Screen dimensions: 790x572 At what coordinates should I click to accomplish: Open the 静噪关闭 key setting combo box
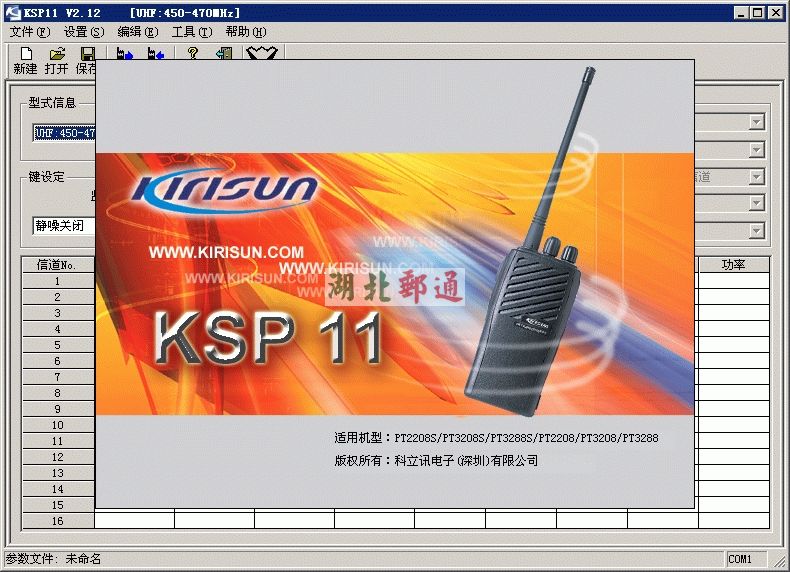tap(64, 225)
